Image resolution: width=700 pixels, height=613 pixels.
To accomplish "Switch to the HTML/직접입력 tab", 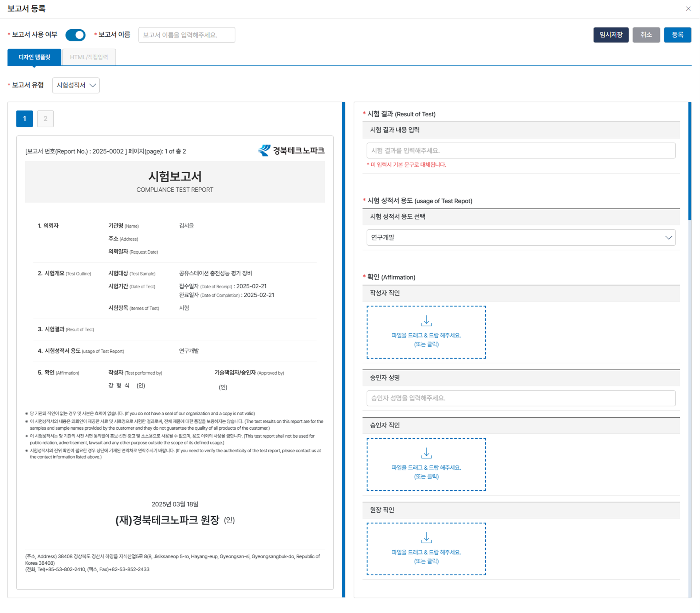I will coord(89,57).
